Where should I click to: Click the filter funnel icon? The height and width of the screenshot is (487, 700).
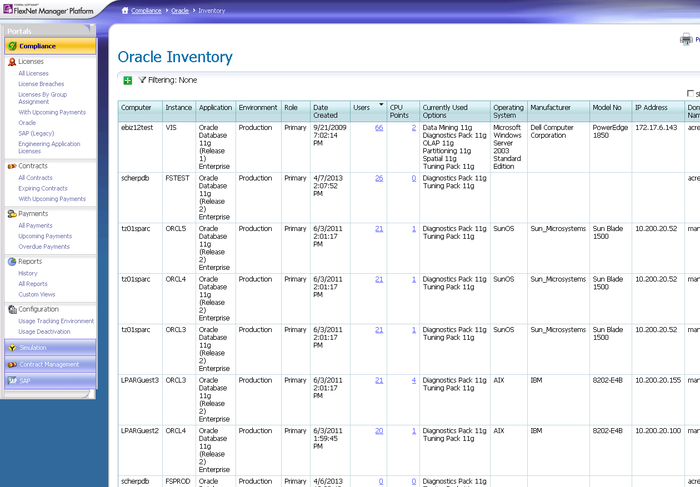141,80
